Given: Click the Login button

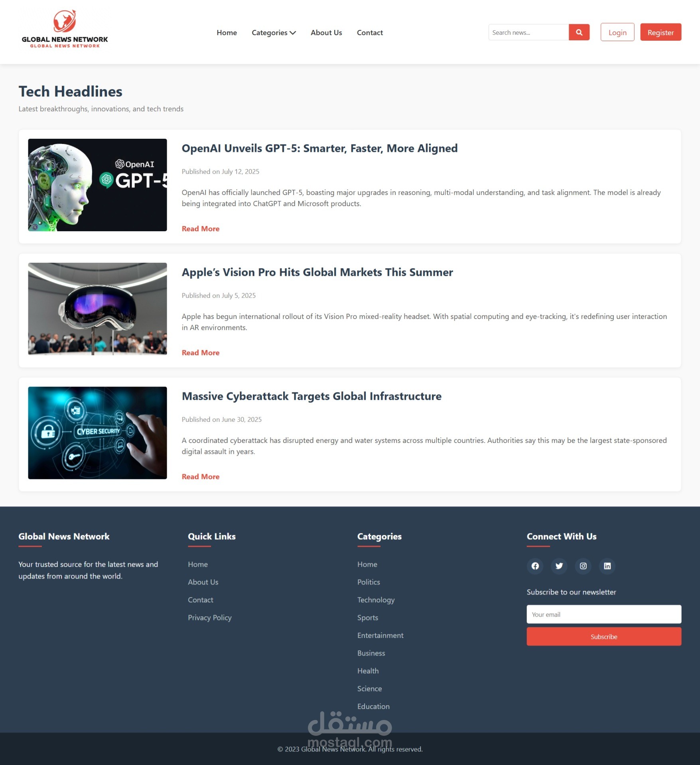Looking at the screenshot, I should (x=617, y=32).
